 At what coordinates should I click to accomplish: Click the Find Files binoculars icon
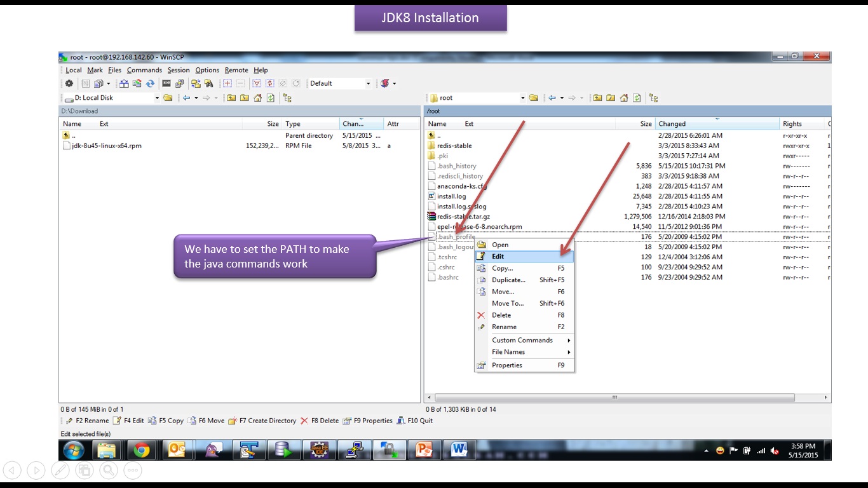click(209, 83)
